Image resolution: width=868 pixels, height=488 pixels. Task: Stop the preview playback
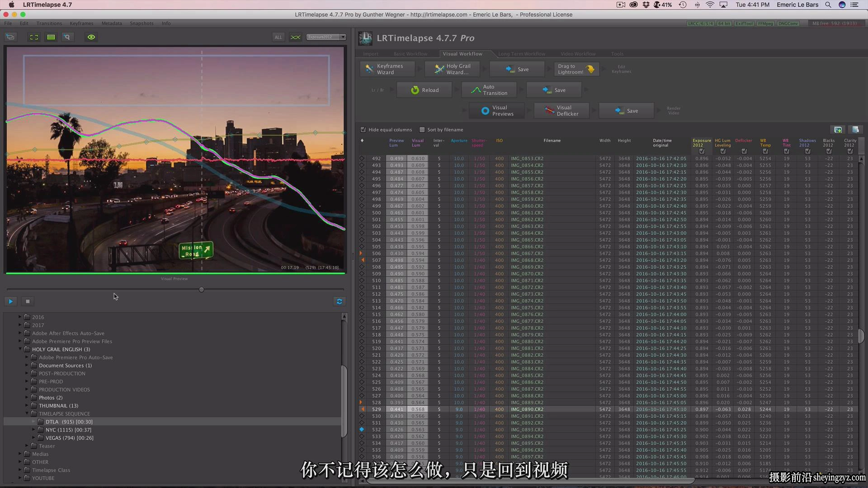28,301
